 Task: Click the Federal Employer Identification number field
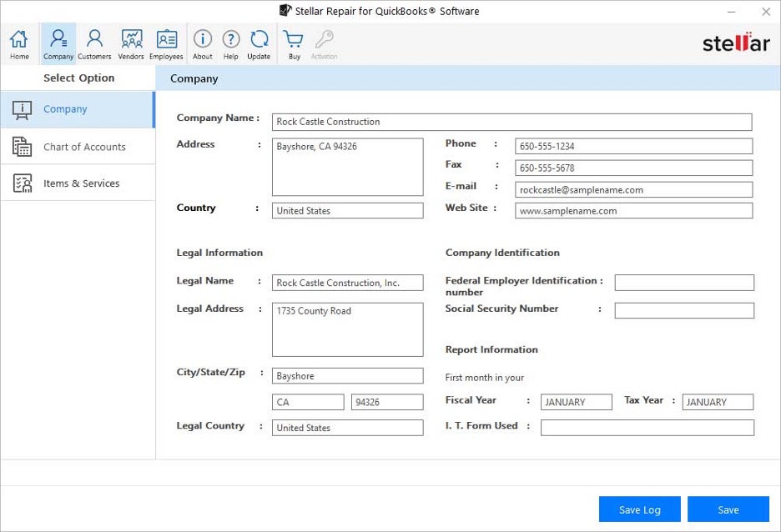click(x=684, y=283)
